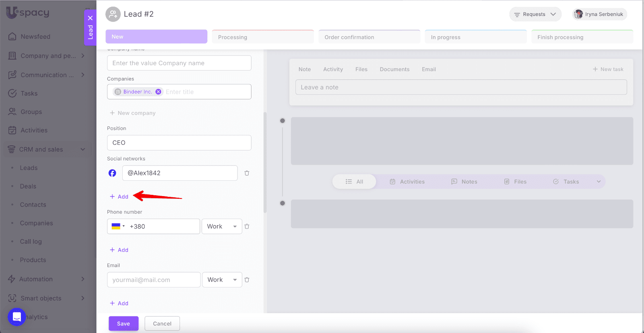Click the Position input field
Screen dimensions: 644x333
(x=179, y=143)
